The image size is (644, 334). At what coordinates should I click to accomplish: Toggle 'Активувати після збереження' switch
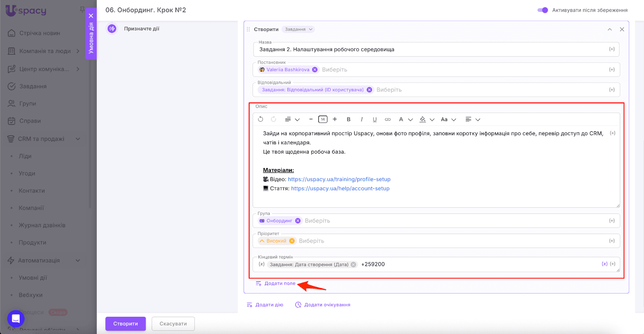coord(543,10)
